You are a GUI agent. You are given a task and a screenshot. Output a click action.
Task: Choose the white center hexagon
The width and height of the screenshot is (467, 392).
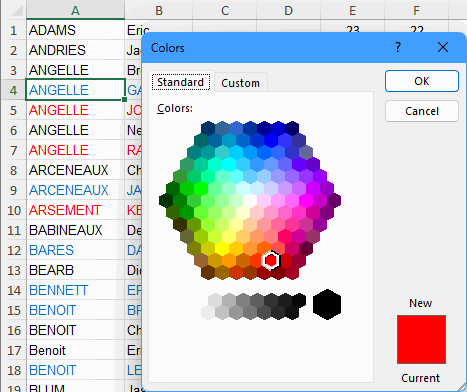[x=250, y=200]
